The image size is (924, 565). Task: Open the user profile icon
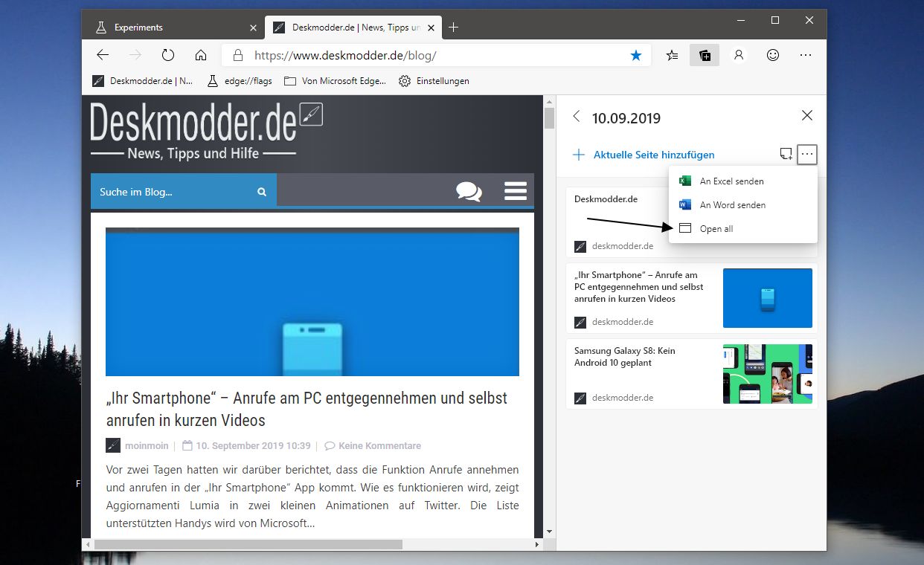(739, 55)
